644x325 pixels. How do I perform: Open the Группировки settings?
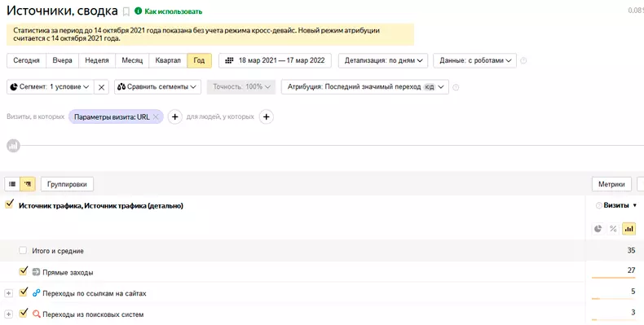point(67,184)
